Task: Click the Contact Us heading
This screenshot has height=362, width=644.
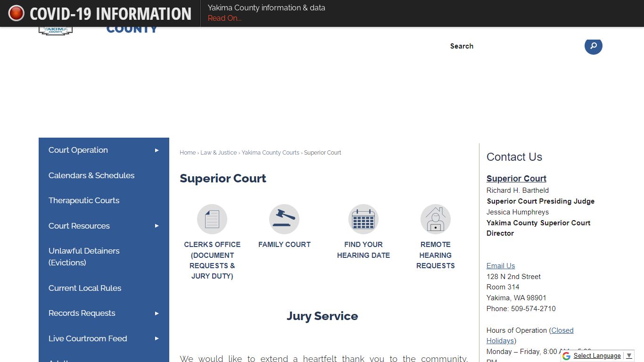Action: pyautogui.click(x=514, y=157)
